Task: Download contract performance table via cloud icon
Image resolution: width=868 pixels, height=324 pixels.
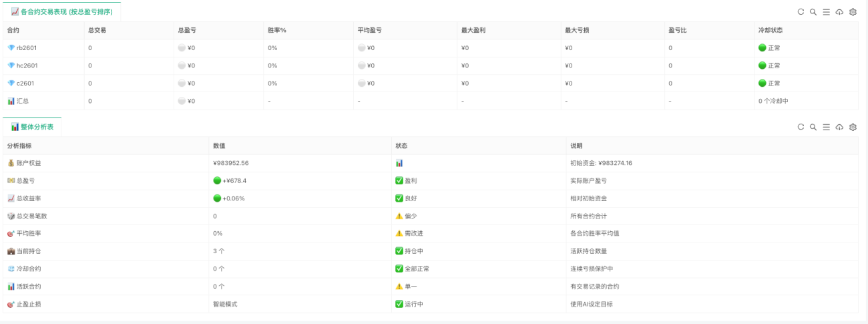Action: 839,12
